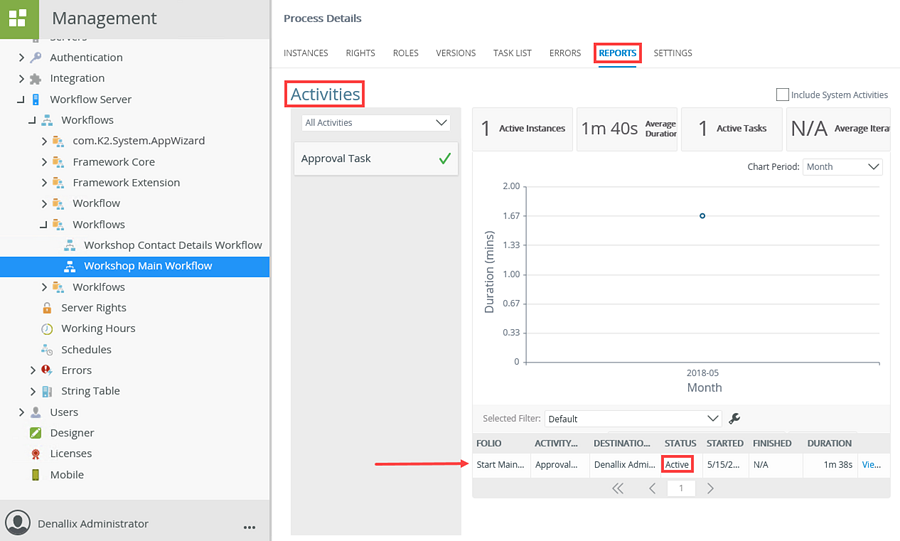Select Workshop Contact Details Workflow
900x541 pixels.
[x=172, y=245]
